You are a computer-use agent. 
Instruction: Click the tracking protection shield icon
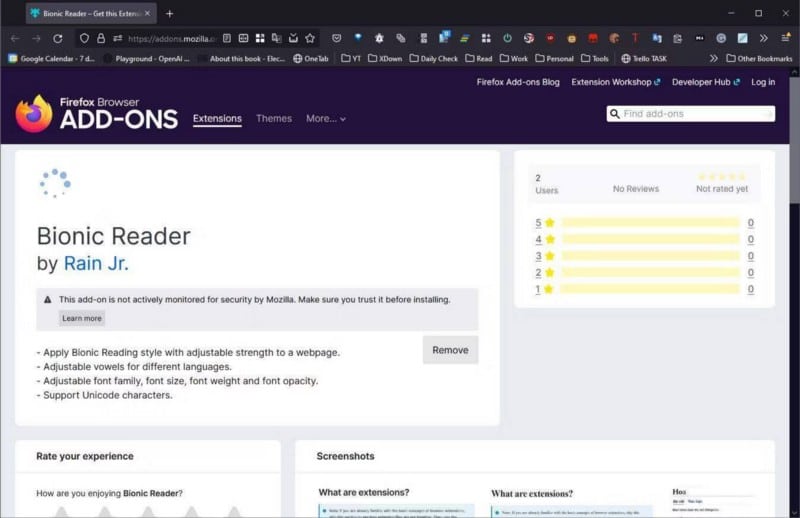[84, 38]
